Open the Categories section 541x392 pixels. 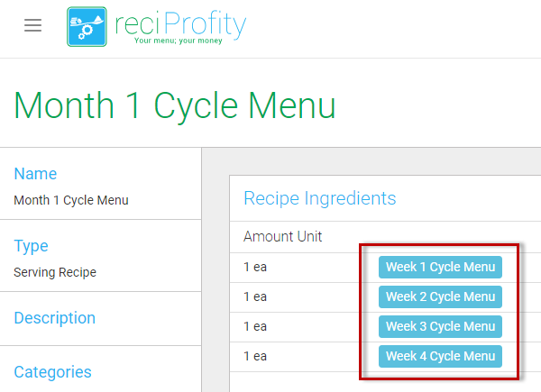tap(52, 372)
